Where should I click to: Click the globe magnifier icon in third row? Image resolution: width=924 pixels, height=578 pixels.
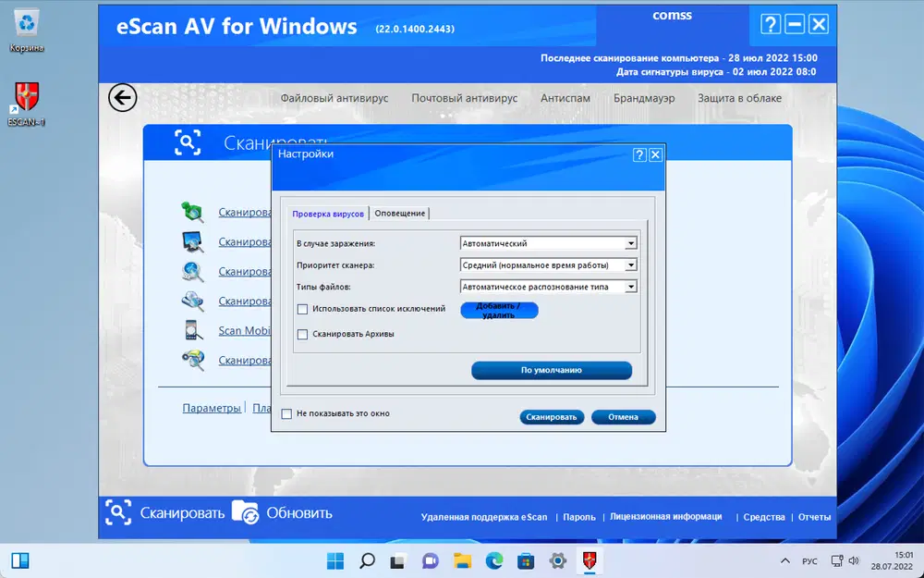(x=193, y=271)
